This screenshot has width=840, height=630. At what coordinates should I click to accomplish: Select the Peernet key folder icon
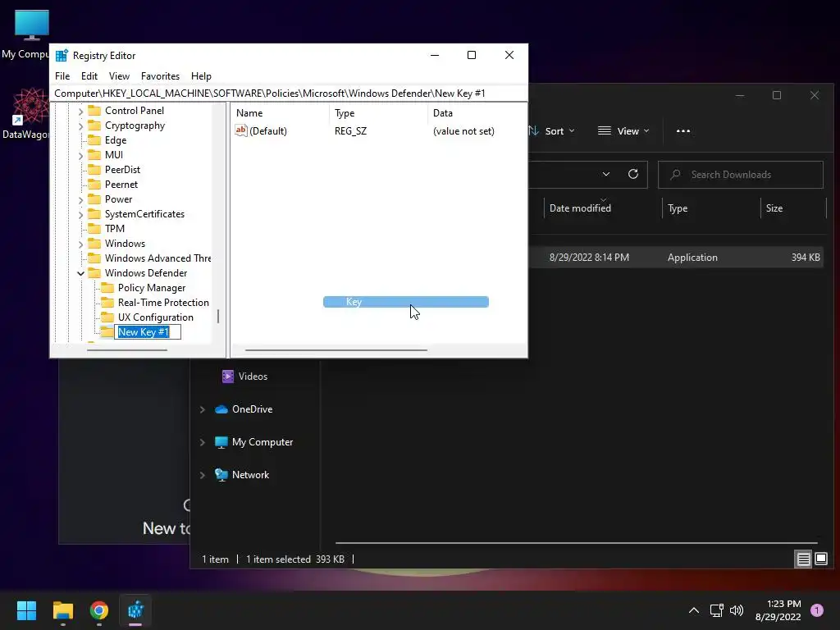coord(94,185)
